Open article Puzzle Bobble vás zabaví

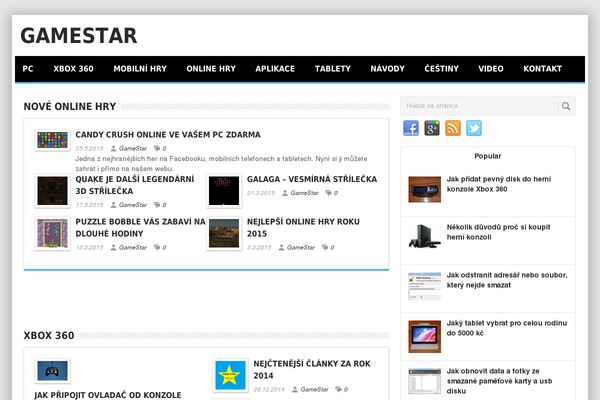click(x=140, y=227)
